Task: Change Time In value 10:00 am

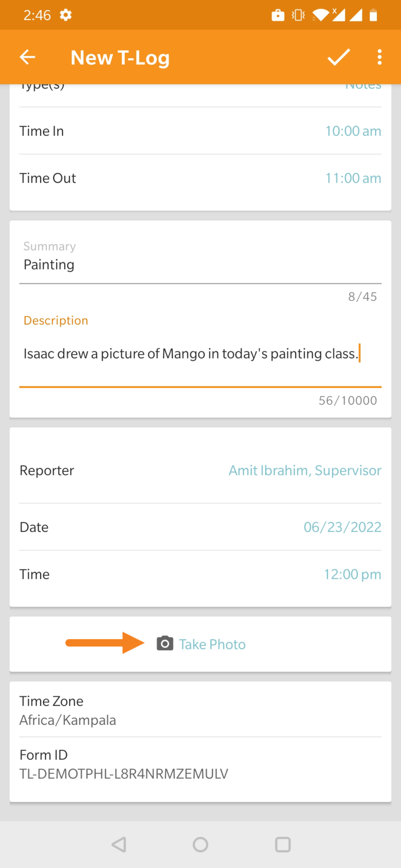Action: [x=353, y=131]
